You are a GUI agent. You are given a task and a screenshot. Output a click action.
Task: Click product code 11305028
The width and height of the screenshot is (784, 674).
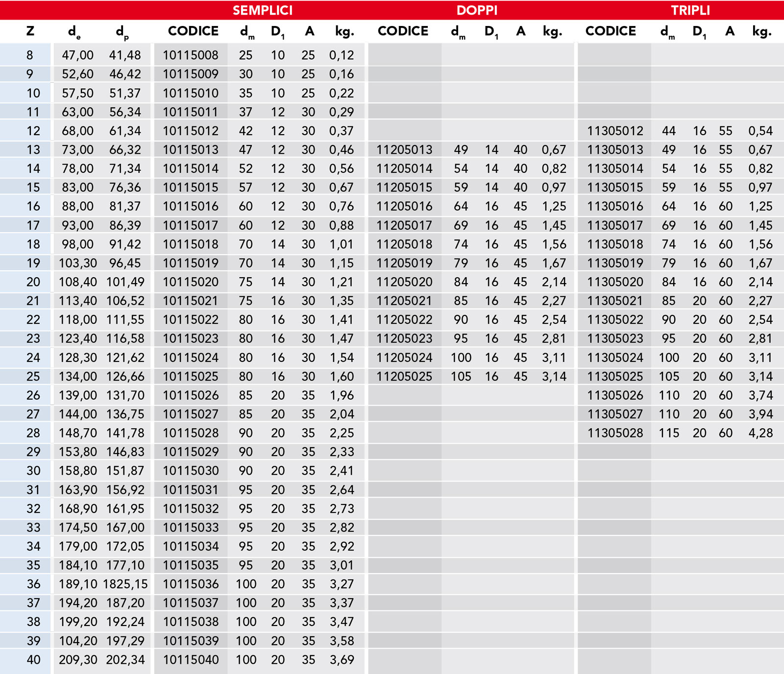pyautogui.click(x=615, y=433)
